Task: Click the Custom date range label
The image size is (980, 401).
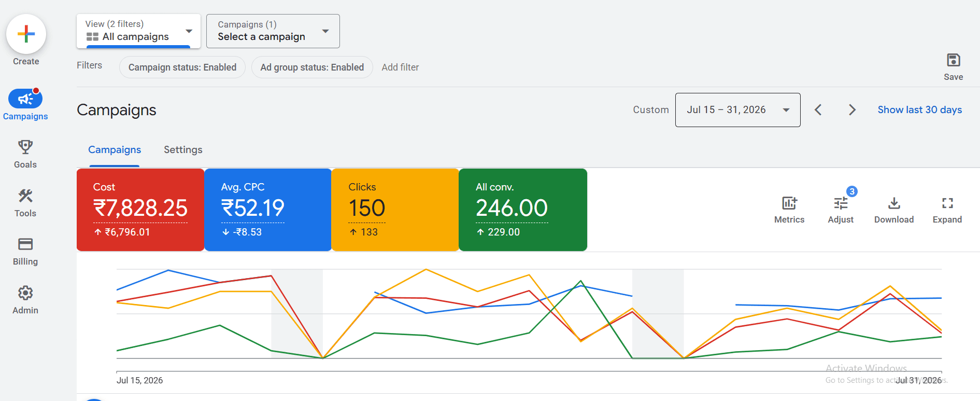Action: pos(651,110)
